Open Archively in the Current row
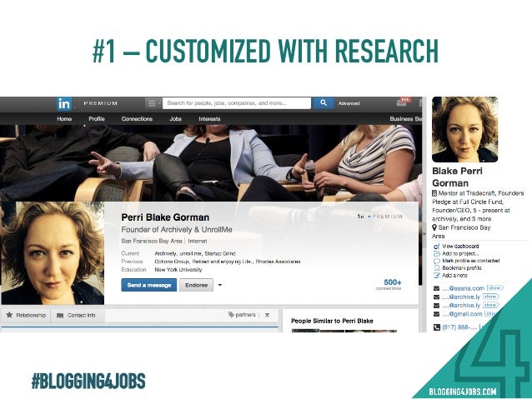Image resolution: width=532 pixels, height=399 pixels. click(x=165, y=253)
